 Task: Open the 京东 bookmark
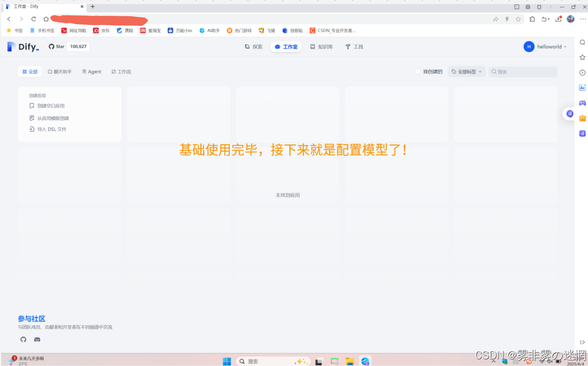[101, 31]
